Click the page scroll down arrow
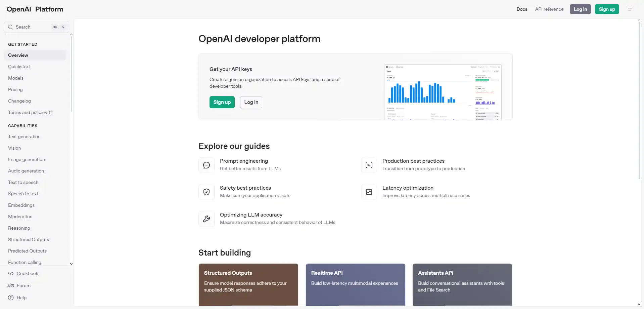 coord(639,304)
